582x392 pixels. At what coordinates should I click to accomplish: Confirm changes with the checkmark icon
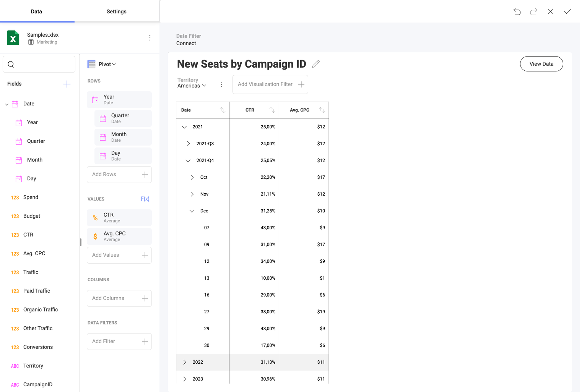pos(567,11)
